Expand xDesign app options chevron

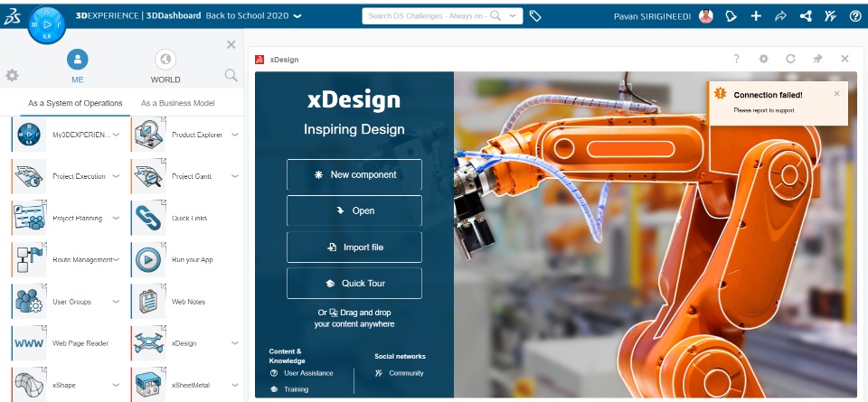[235, 343]
